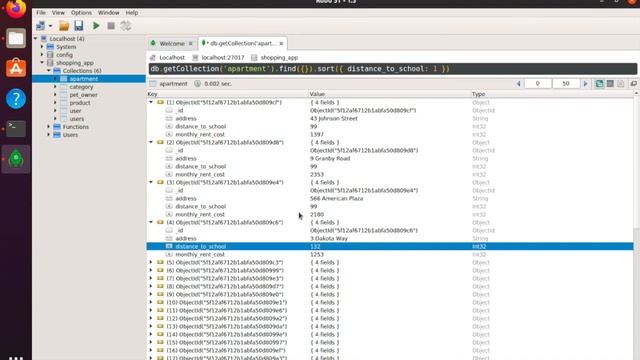The image size is (640, 360).
Task: Open Terminal from the Ubuntu dock
Action: [16, 128]
